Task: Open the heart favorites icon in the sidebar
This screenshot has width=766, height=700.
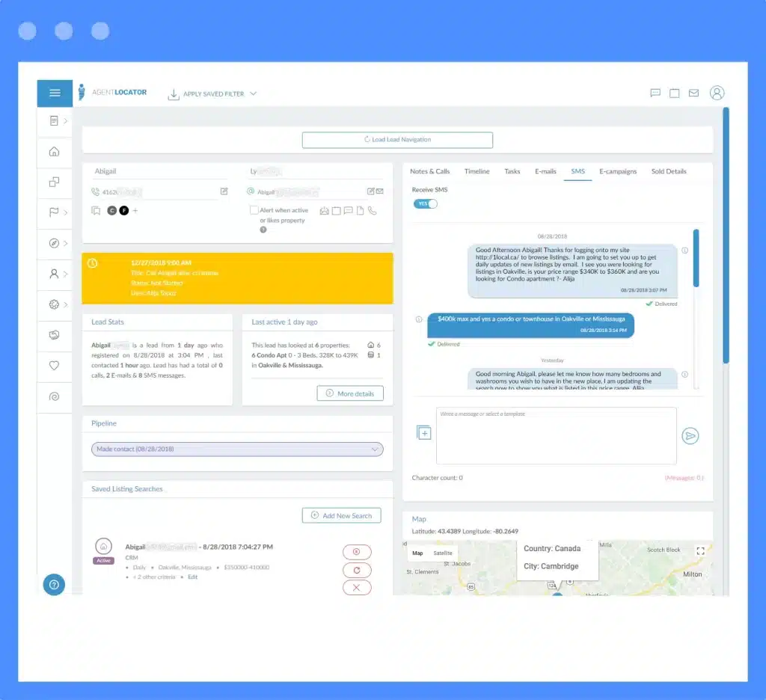Action: pyautogui.click(x=54, y=366)
